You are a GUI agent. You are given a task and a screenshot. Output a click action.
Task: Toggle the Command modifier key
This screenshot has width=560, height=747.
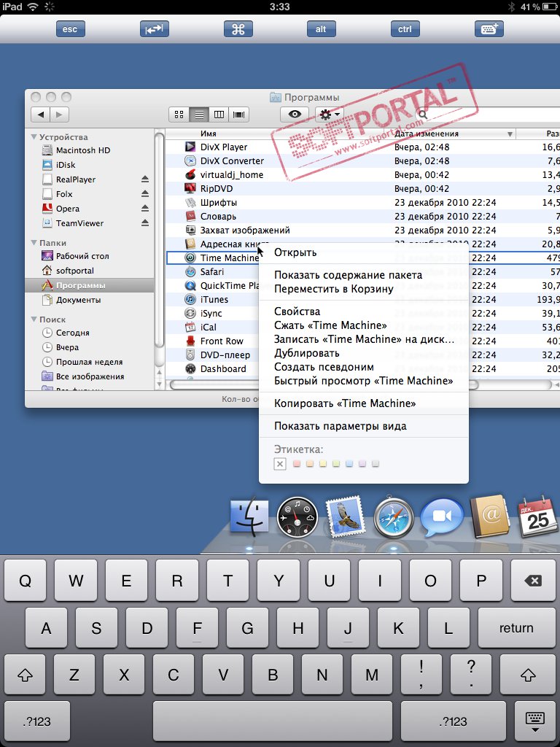(x=238, y=29)
